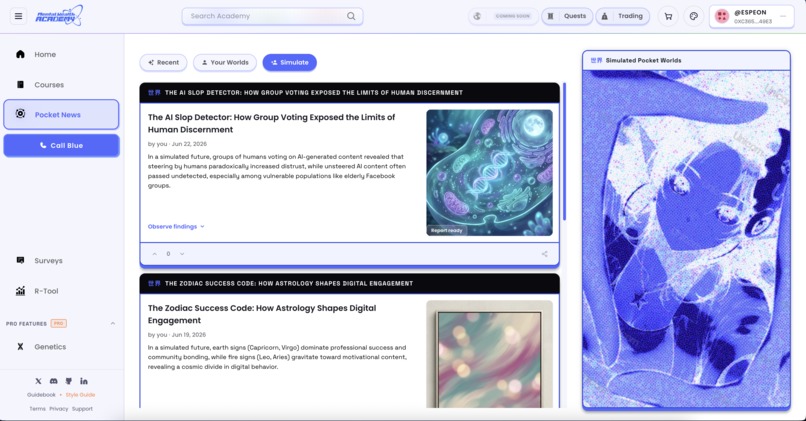Click the 'by you · Jun 22, 2026' byline
This screenshot has width=806, height=421.
177,144
